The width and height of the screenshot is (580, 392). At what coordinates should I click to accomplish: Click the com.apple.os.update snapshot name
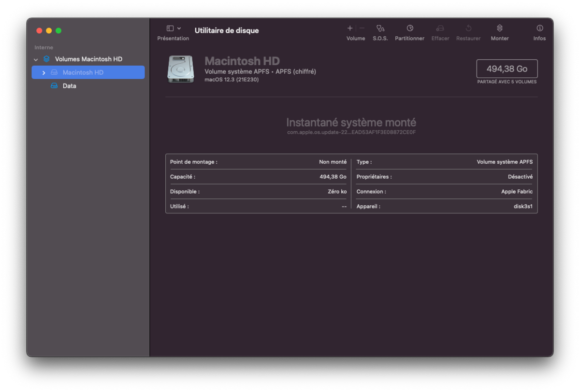(351, 132)
